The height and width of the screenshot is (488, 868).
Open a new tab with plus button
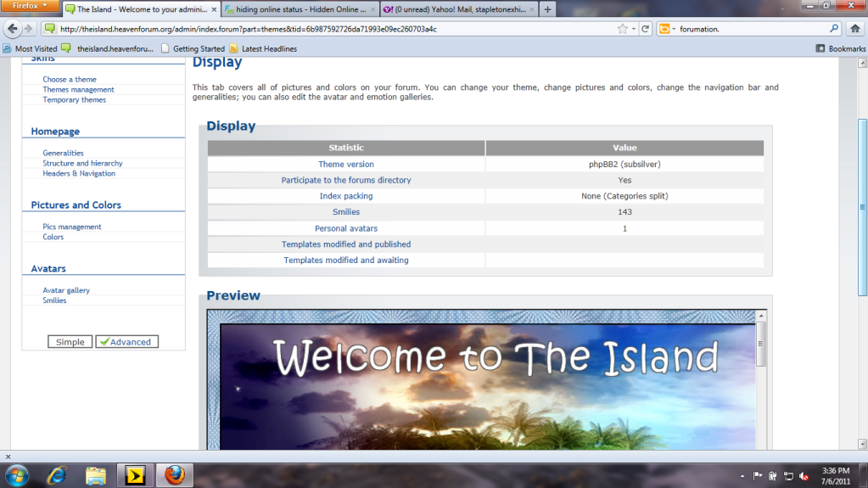coord(548,9)
